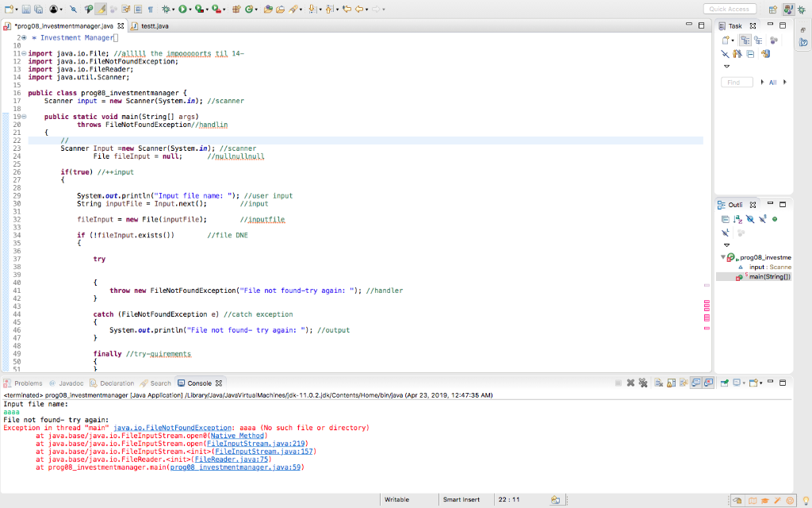Click Collapse All in Outline view
The image size is (812, 508).
point(725,219)
